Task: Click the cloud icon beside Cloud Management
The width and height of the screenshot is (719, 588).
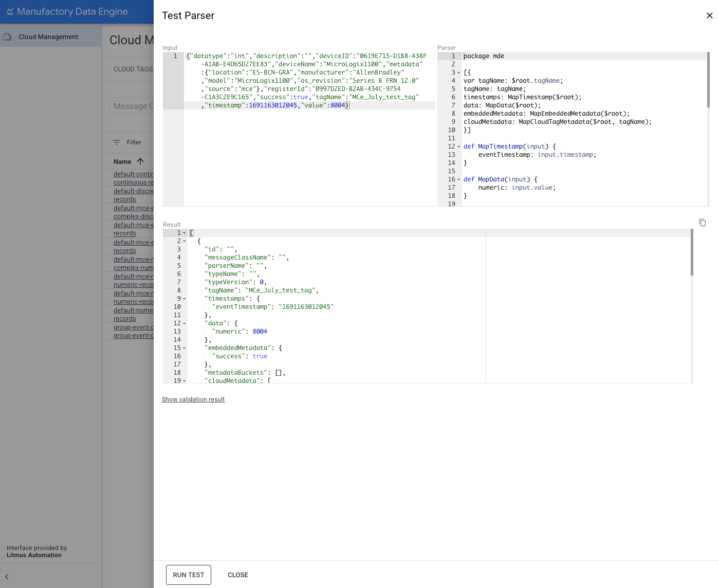Action: click(x=7, y=36)
